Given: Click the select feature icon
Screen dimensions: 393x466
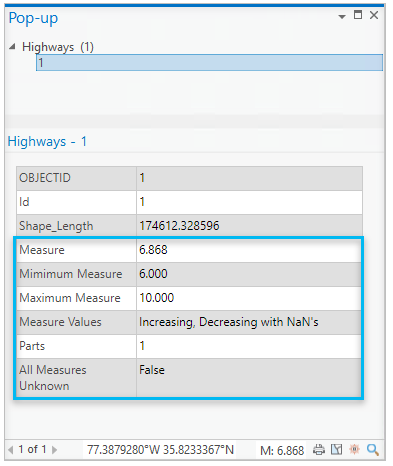Looking at the screenshot, I should click(336, 450).
